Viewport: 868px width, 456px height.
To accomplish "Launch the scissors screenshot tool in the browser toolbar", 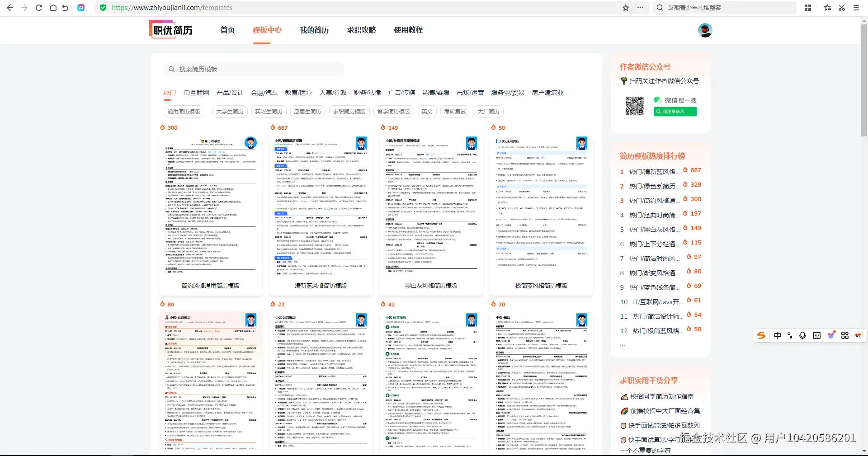I will 841,7.
